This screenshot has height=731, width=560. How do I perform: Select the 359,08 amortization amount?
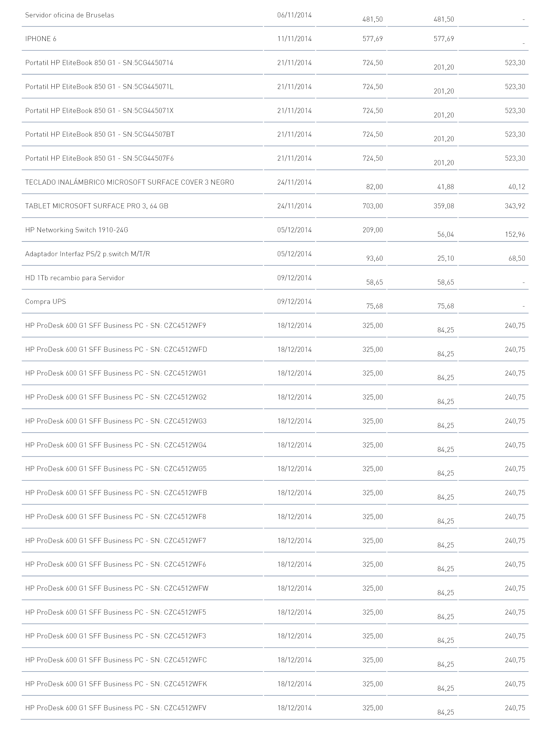point(444,206)
